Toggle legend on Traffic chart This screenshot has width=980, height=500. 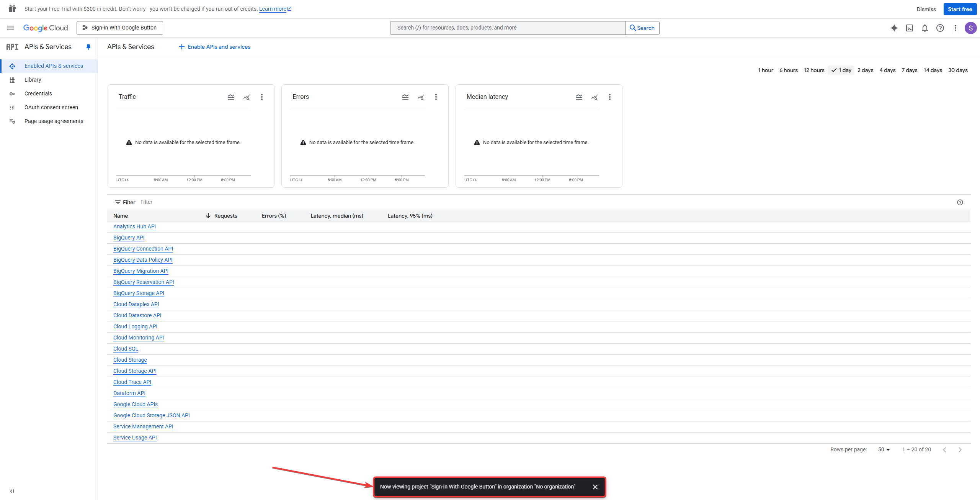click(x=231, y=97)
